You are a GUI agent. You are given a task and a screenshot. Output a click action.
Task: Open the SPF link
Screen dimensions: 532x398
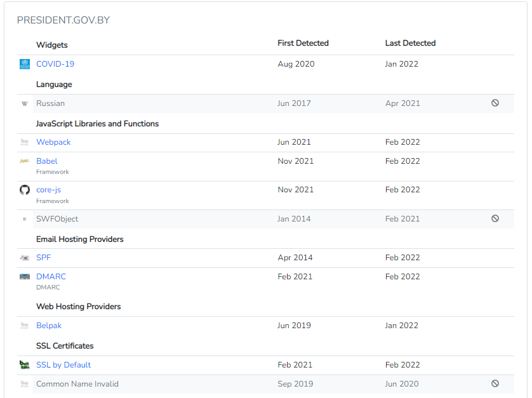(43, 258)
